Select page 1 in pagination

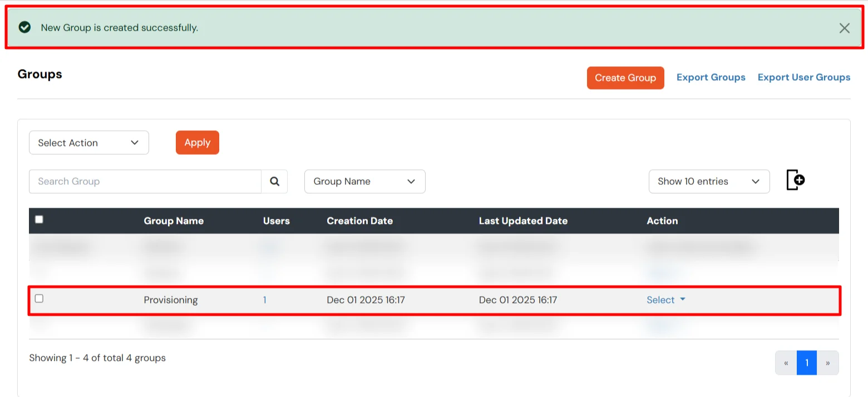pos(806,362)
